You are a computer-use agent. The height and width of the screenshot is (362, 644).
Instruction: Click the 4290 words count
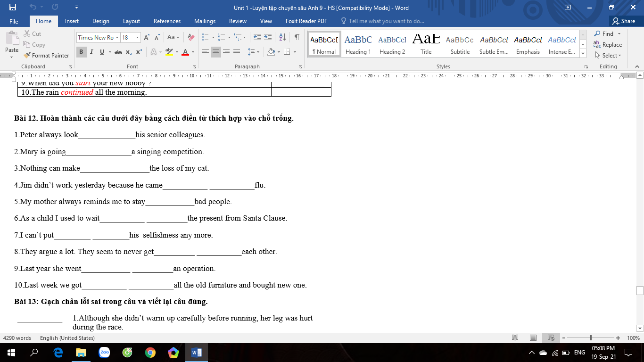point(17,338)
